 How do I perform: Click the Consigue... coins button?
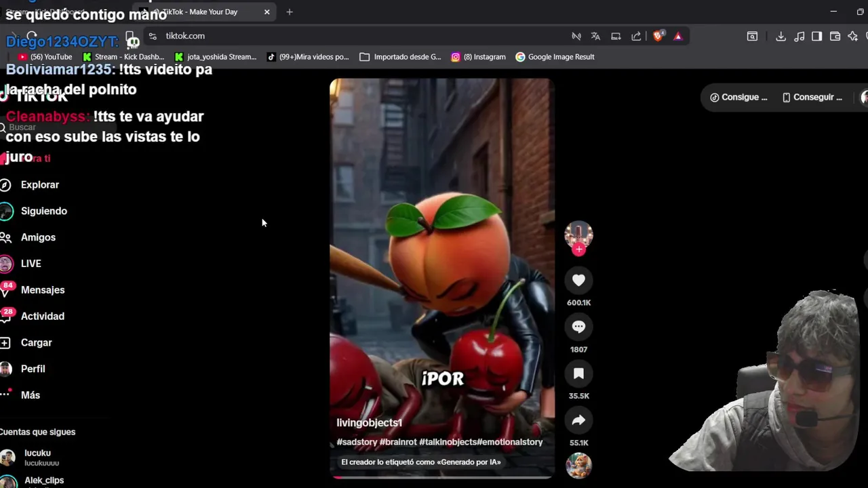738,98
